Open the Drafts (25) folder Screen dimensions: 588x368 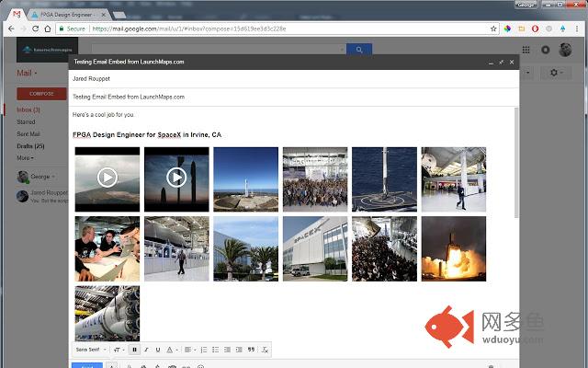click(x=30, y=146)
